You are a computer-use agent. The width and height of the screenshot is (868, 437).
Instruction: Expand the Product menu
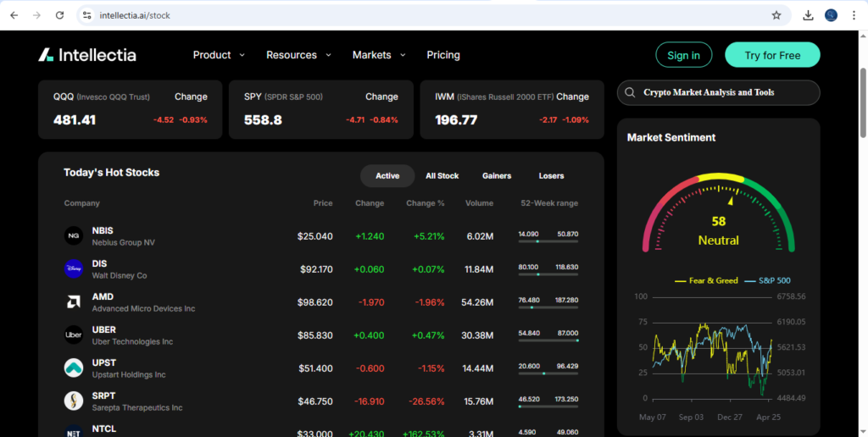(219, 55)
